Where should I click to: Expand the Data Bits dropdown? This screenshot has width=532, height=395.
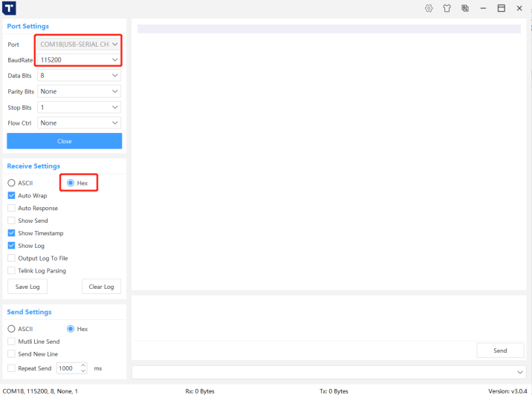79,75
